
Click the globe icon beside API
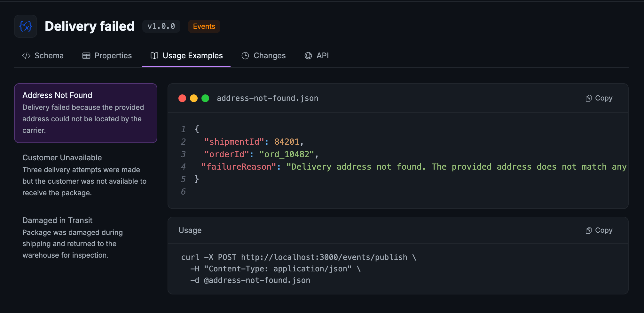click(308, 55)
